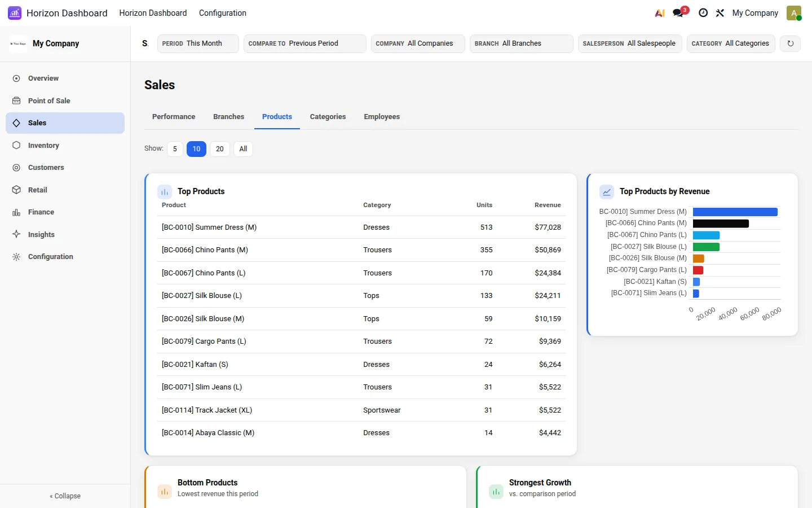The height and width of the screenshot is (508, 812).
Task: Switch to the Performance tab
Action: pos(174,117)
